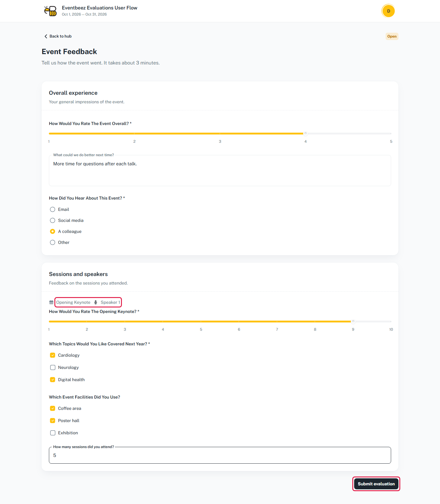Click the Speaker 1 label
The width and height of the screenshot is (440, 504).
[x=110, y=302]
